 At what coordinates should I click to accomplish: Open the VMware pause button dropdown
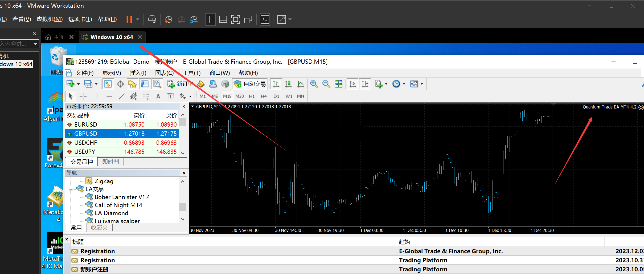(138, 19)
